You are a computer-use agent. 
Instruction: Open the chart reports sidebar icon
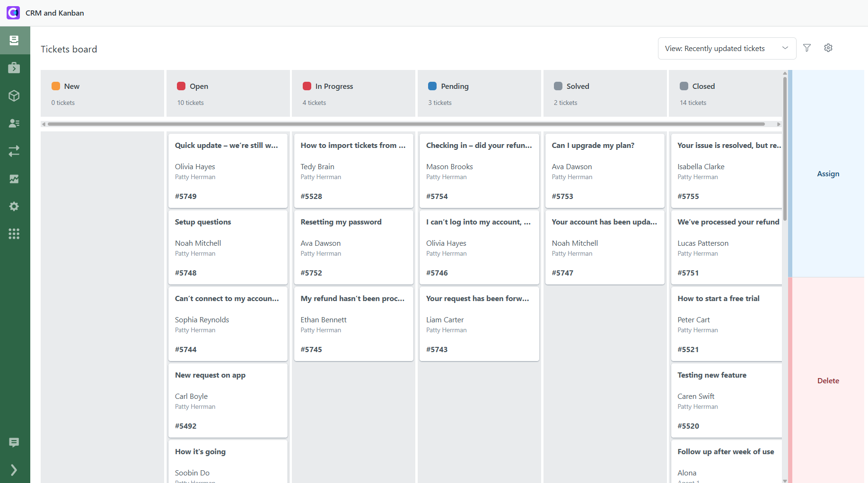14,179
